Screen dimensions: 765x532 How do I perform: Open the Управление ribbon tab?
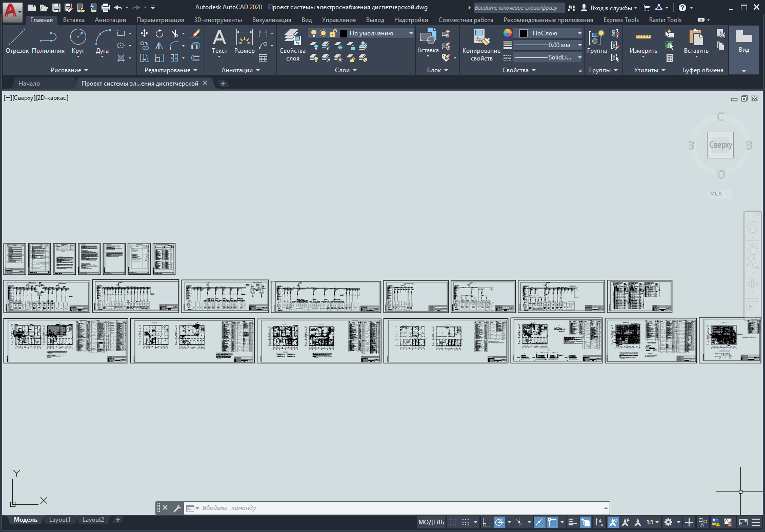tap(339, 20)
